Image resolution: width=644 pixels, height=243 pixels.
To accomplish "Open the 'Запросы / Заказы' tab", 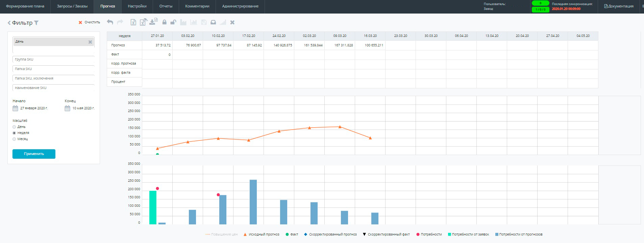I will tap(72, 6).
